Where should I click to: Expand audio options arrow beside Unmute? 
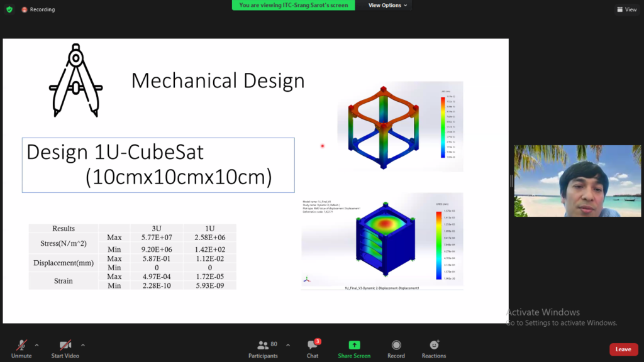pos(36,344)
